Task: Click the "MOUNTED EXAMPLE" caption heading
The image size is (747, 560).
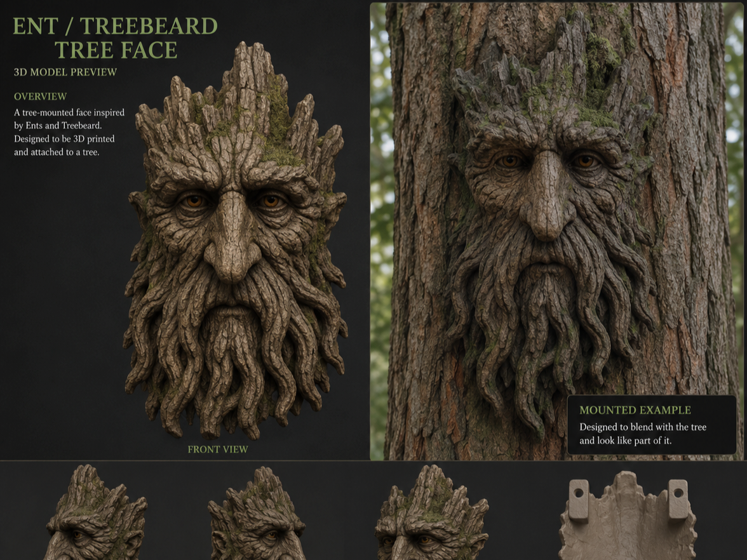Action: click(x=635, y=410)
